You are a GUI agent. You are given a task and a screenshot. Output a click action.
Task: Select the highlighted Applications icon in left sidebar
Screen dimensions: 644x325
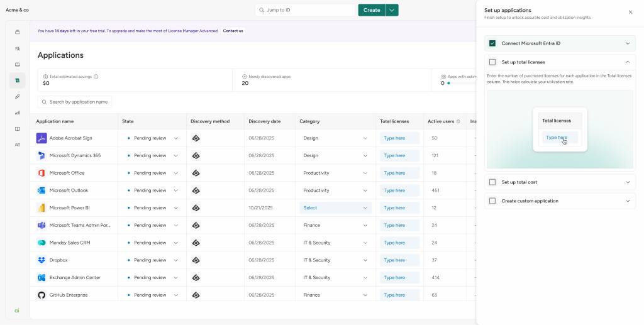click(x=17, y=80)
